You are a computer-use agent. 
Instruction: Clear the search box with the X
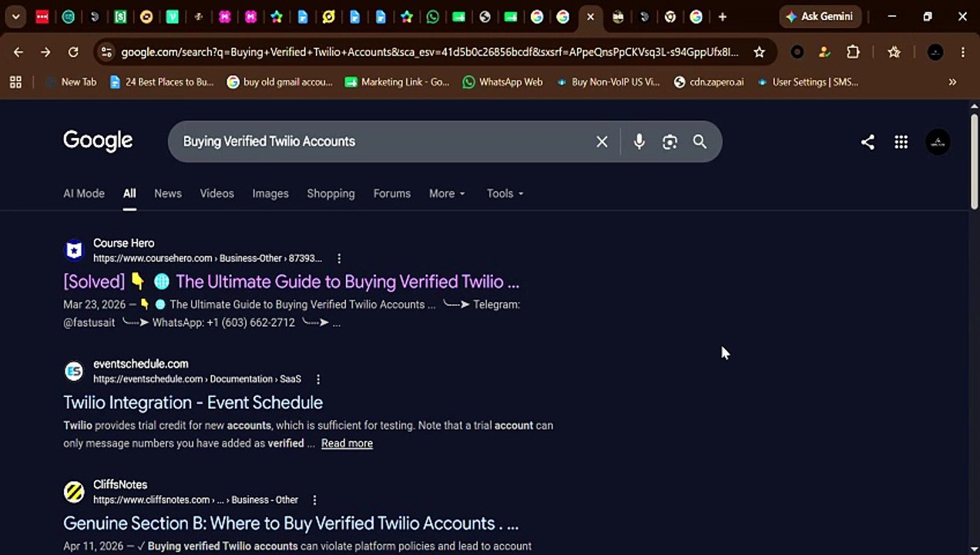(x=602, y=141)
